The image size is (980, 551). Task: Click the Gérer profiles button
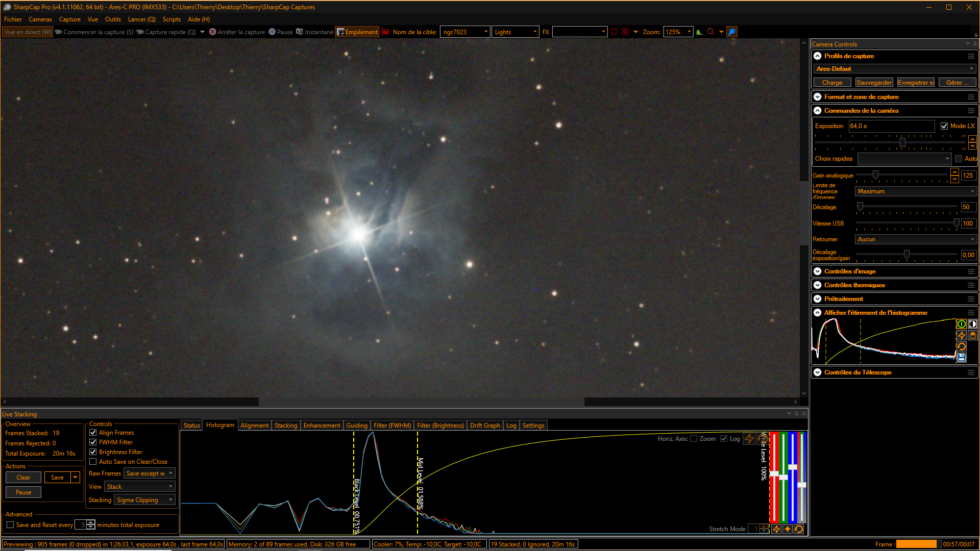(957, 83)
